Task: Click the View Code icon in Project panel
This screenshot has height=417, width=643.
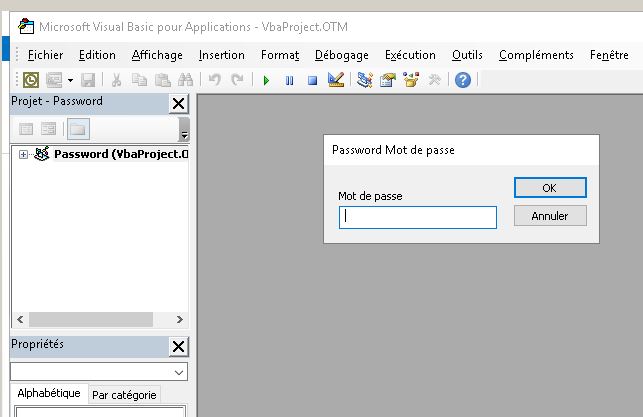Action: pyautogui.click(x=26, y=129)
